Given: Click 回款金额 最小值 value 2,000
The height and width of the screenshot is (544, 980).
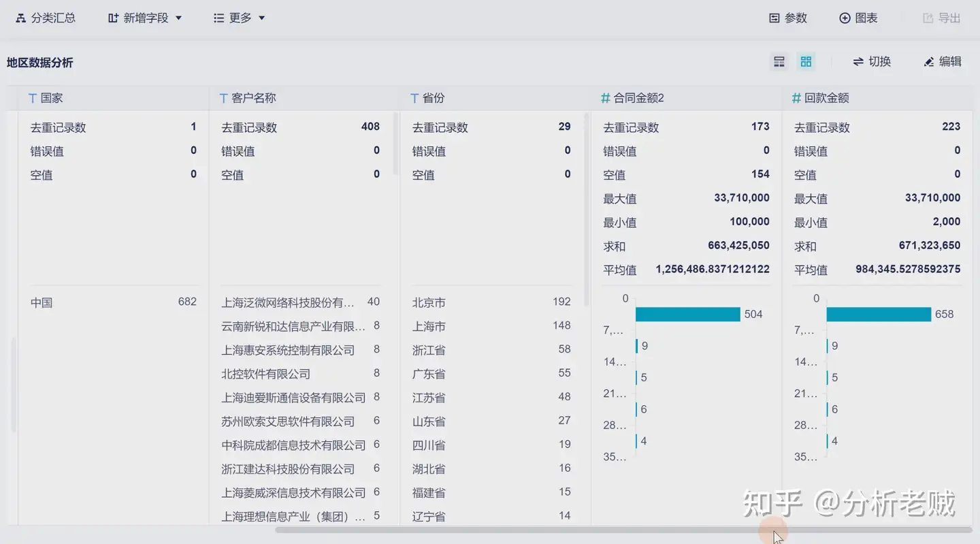Looking at the screenshot, I should (947, 221).
